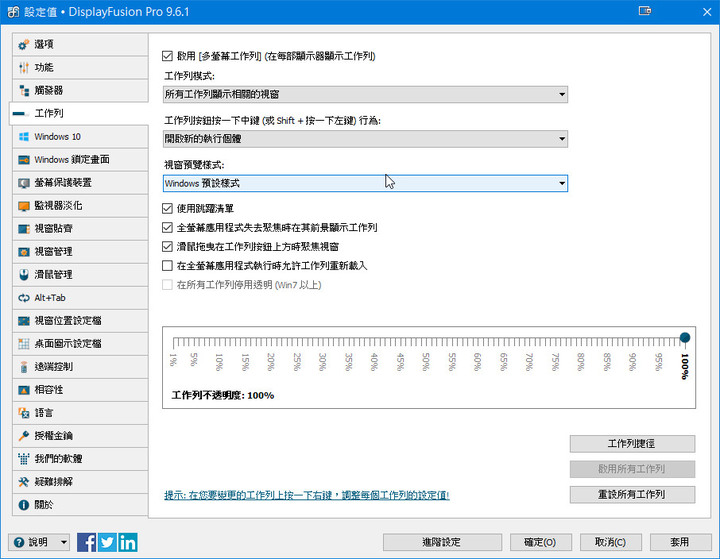The image size is (720, 559).
Task: Open the 視窗預覽樣式 dropdown
Action: point(365,183)
